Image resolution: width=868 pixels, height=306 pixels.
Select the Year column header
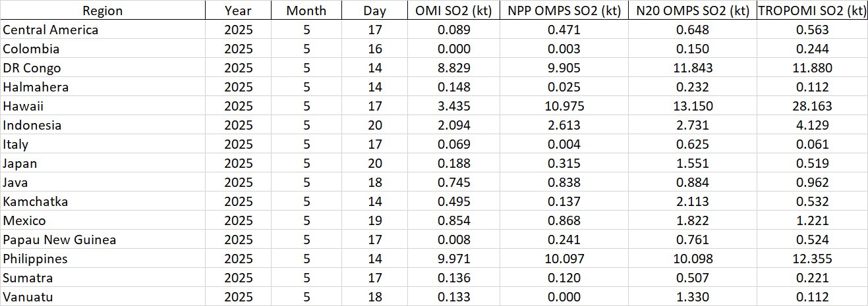coord(238,11)
